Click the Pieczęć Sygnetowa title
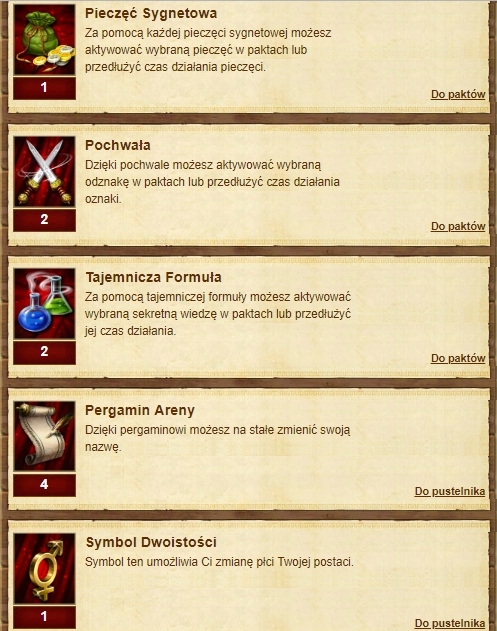 (151, 13)
